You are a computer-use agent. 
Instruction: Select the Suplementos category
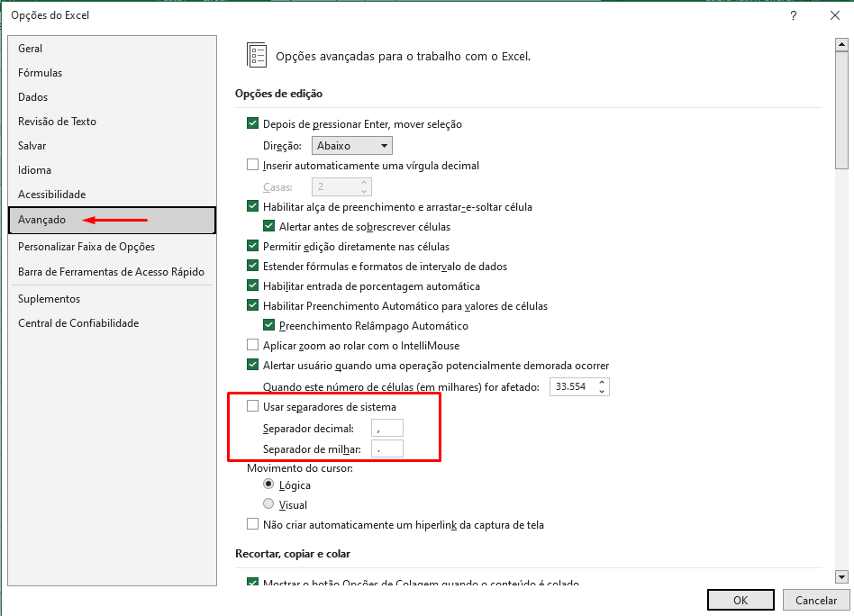[113, 299]
